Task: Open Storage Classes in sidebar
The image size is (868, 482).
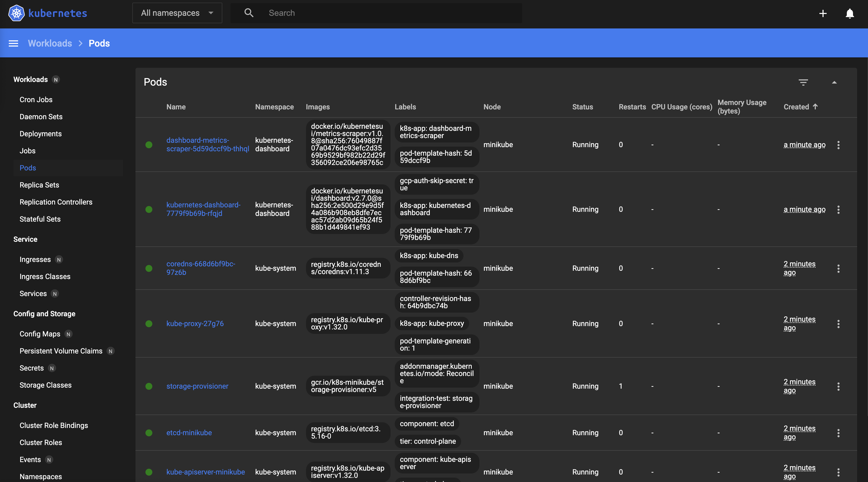Action: tap(45, 385)
